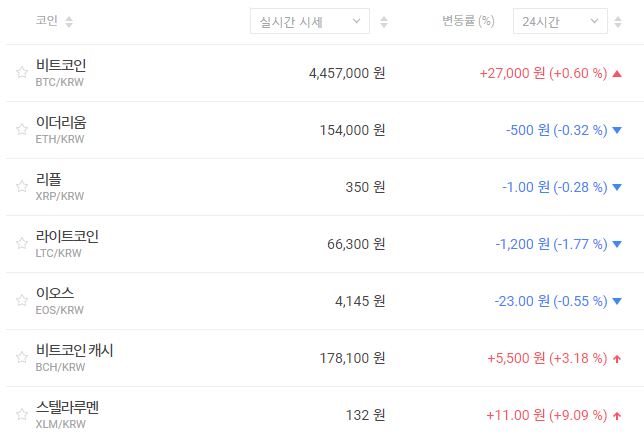Click the star icon next to XLM/KRW
Image resolution: width=644 pixels, height=439 pixels.
21,414
